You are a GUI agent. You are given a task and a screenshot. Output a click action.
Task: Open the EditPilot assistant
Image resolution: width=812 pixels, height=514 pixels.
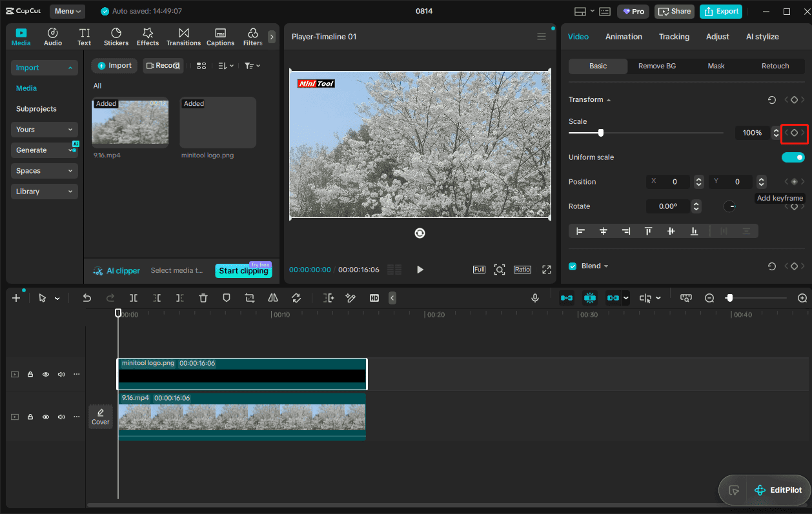point(777,490)
